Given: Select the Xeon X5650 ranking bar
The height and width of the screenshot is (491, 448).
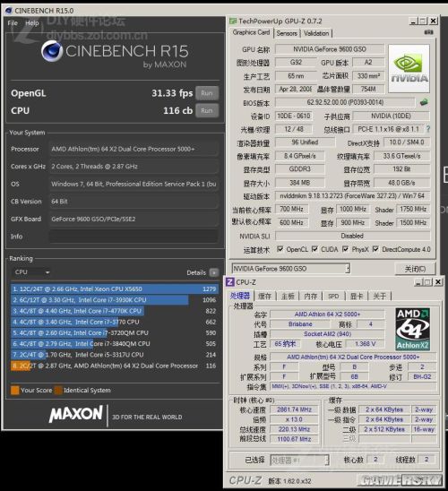Looking at the screenshot, I should pos(115,289).
